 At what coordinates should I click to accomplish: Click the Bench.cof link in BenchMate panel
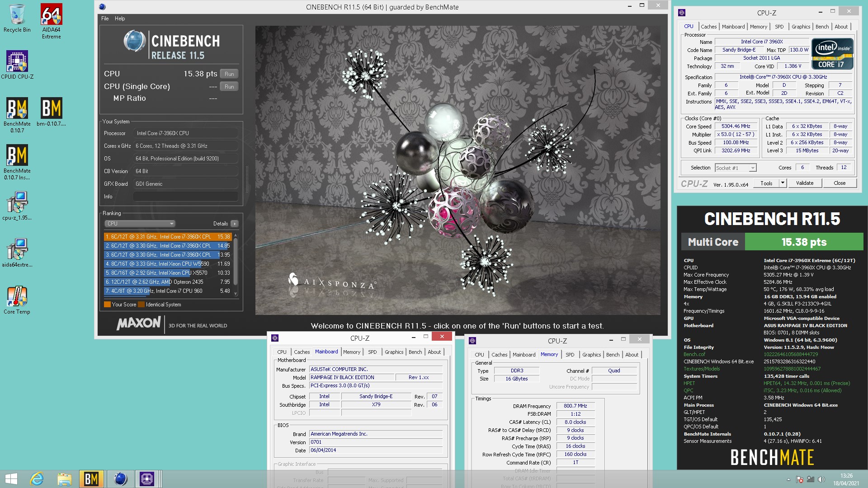tap(694, 354)
